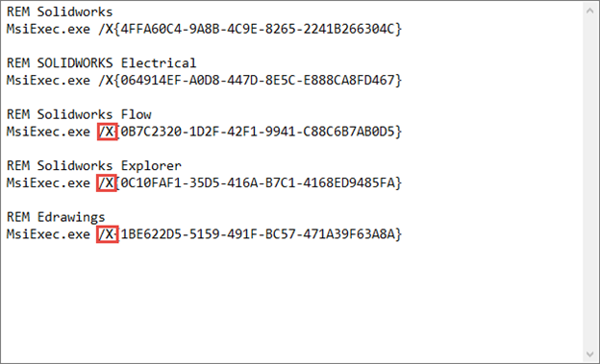The height and width of the screenshot is (364, 600).
Task: Click the GUID starting with 1BE622D5
Action: pyautogui.click(x=261, y=234)
